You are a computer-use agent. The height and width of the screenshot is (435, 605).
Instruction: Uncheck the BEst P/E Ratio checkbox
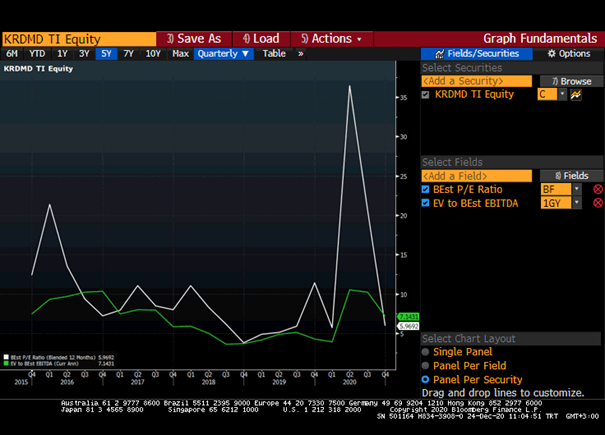coord(425,189)
